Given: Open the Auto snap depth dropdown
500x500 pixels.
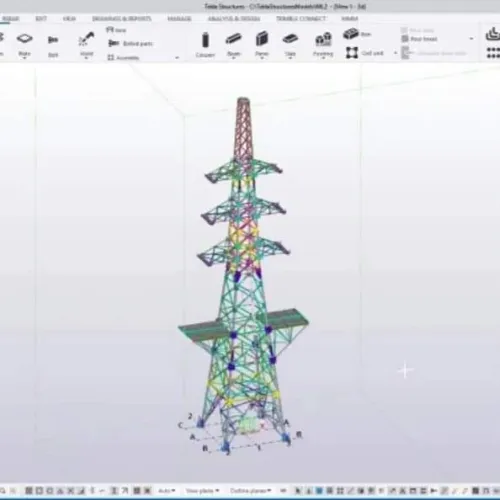Looking at the screenshot, I should [167, 491].
